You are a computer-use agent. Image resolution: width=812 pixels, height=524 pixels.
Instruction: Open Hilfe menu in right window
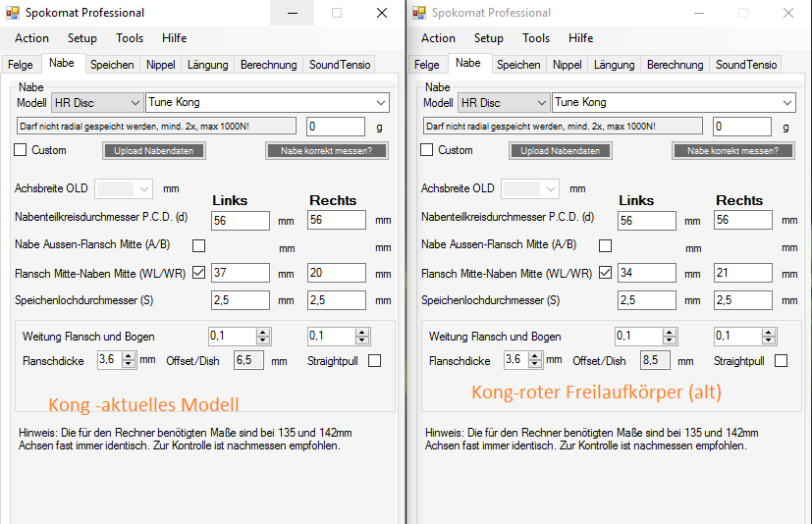click(580, 38)
